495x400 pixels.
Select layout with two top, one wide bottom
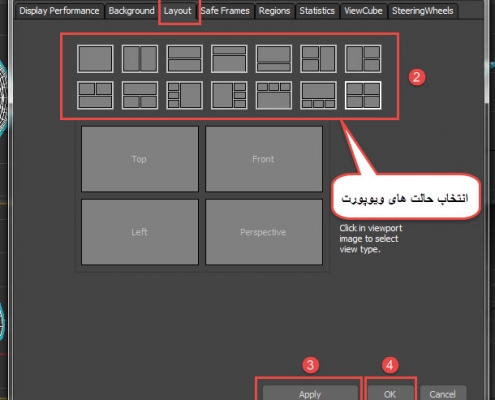pyautogui.click(x=95, y=95)
